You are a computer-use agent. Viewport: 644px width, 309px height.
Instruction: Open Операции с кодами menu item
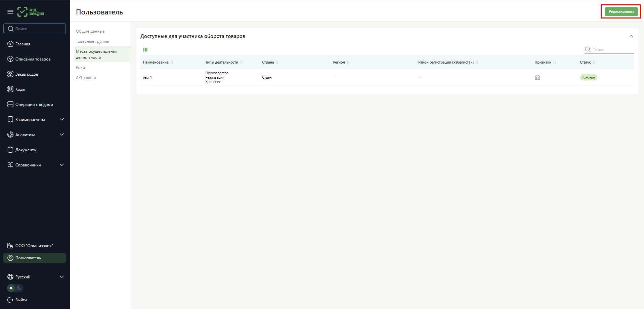coord(34,105)
